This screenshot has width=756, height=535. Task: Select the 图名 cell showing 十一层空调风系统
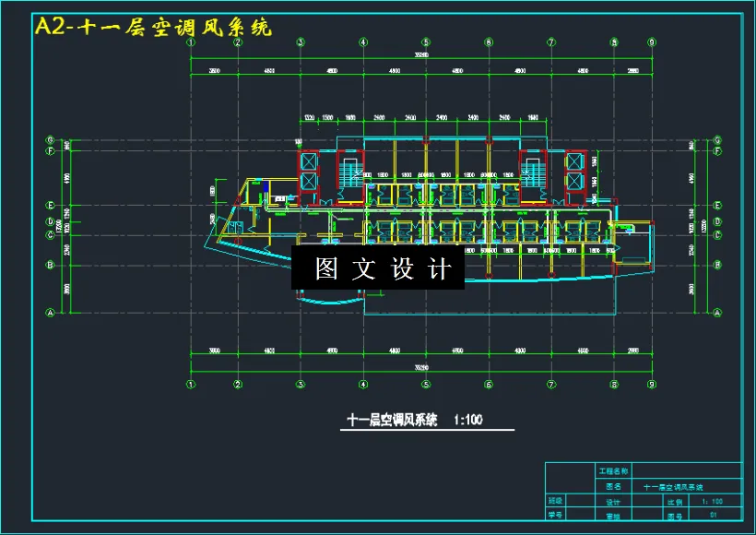pos(674,487)
